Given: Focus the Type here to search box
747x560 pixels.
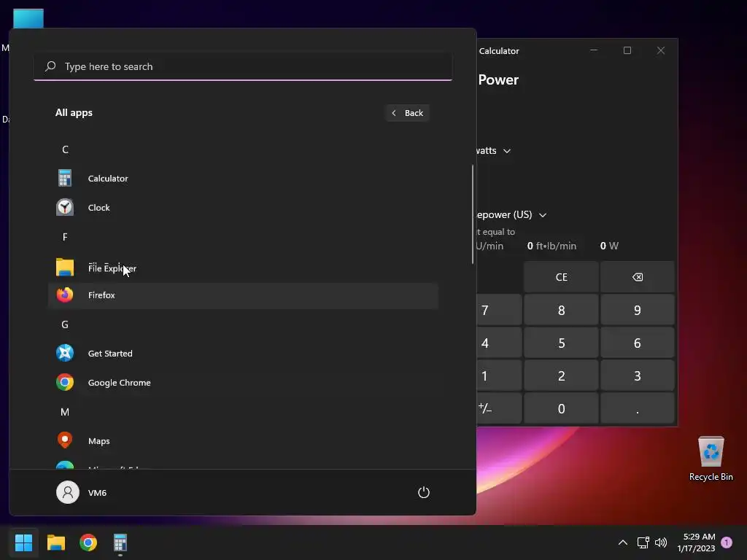Looking at the screenshot, I should [x=243, y=66].
